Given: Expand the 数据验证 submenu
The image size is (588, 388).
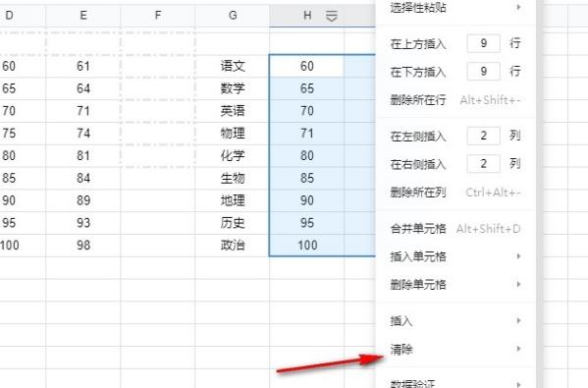Looking at the screenshot, I should 455,383.
